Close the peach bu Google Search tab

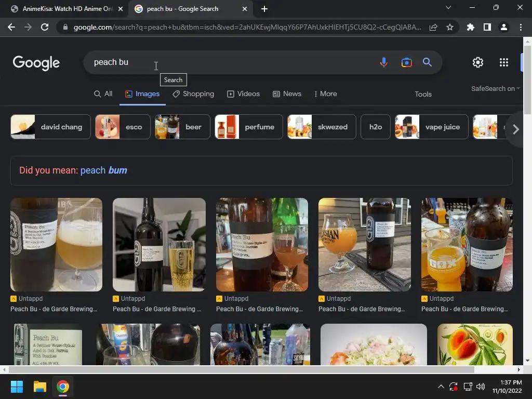[x=245, y=9]
